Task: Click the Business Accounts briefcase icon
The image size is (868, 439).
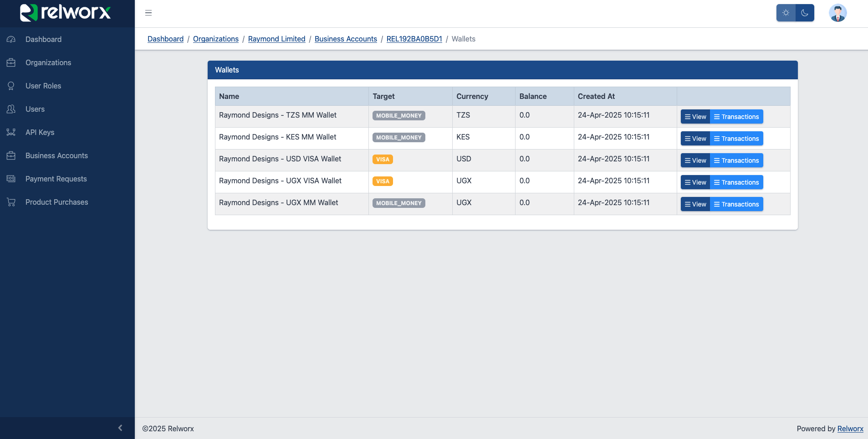Action: click(11, 155)
